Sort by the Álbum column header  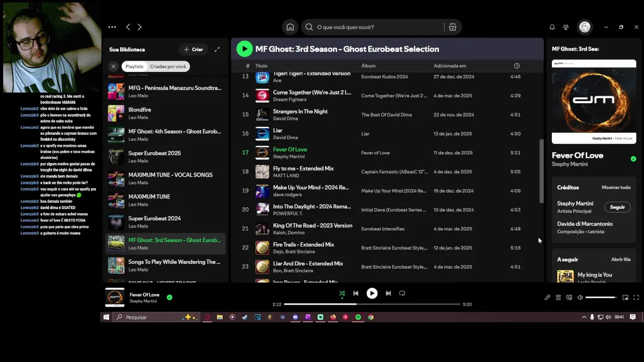pos(368,66)
